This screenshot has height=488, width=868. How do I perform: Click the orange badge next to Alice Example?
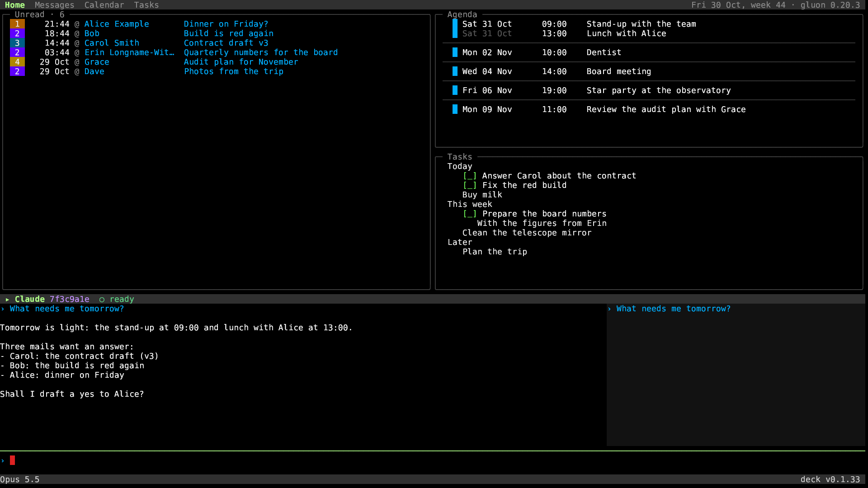17,24
